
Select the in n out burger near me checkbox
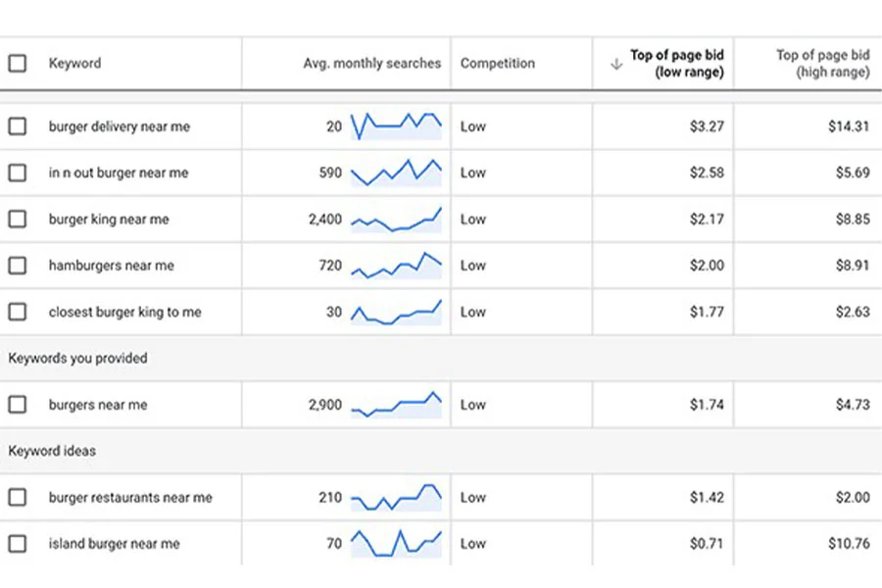pos(18,172)
